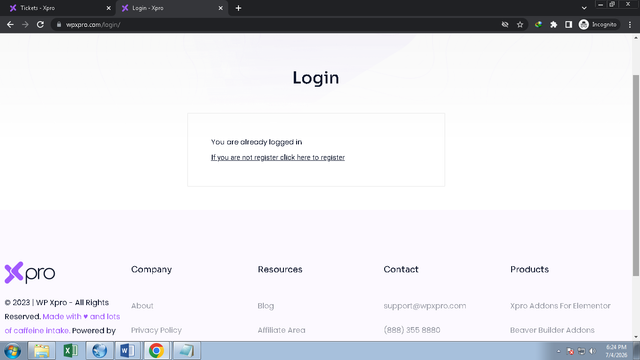
Task: Go back using the browser back arrow
Action: 10,24
